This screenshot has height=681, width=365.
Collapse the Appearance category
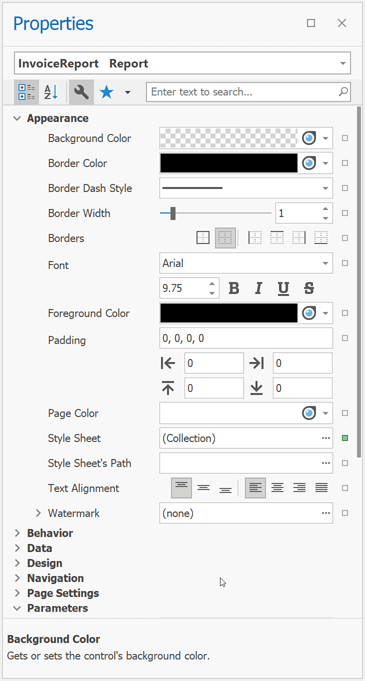[17, 118]
